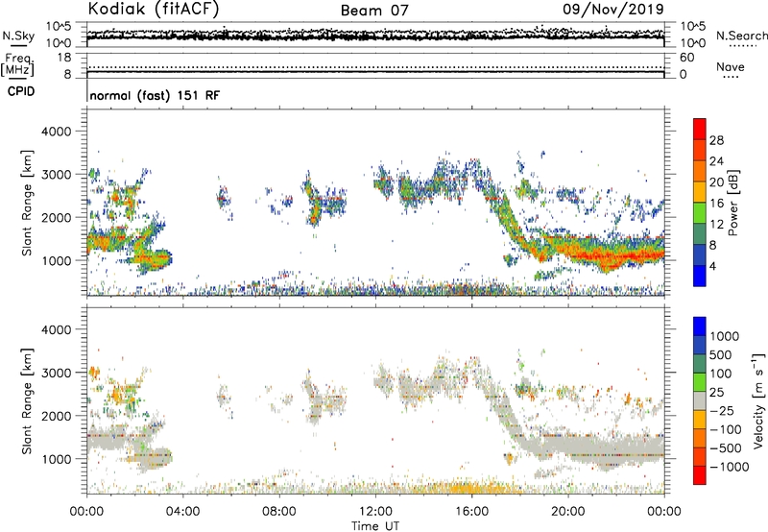
Task: Click the '60' Nave axis value
Action: [686, 58]
